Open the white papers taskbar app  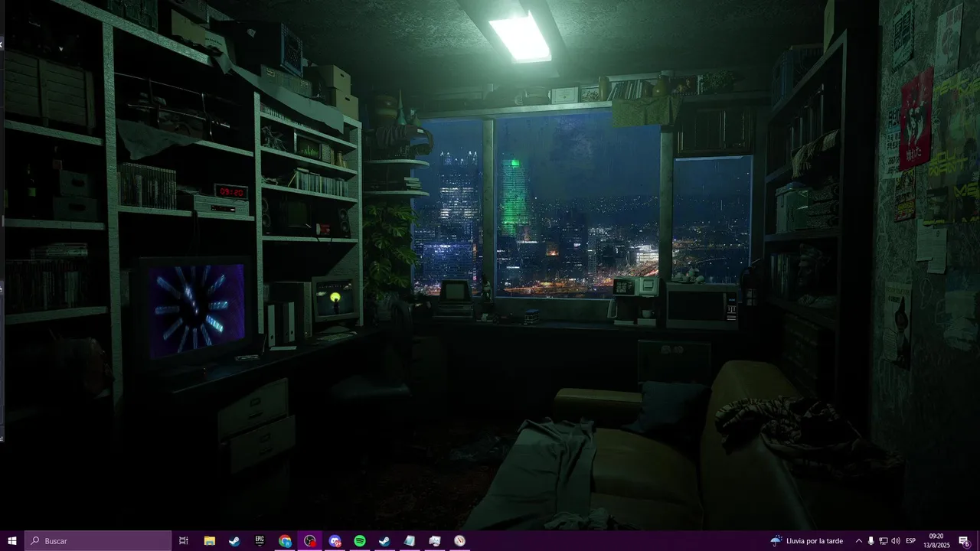pyautogui.click(x=435, y=540)
